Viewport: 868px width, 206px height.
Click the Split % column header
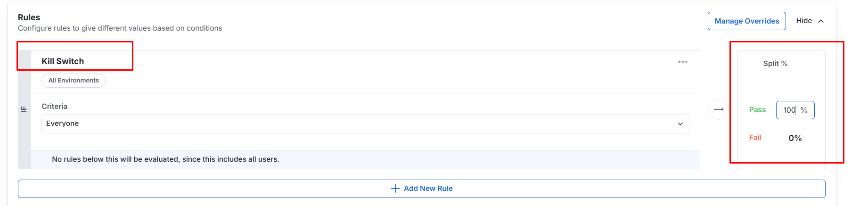pos(775,64)
